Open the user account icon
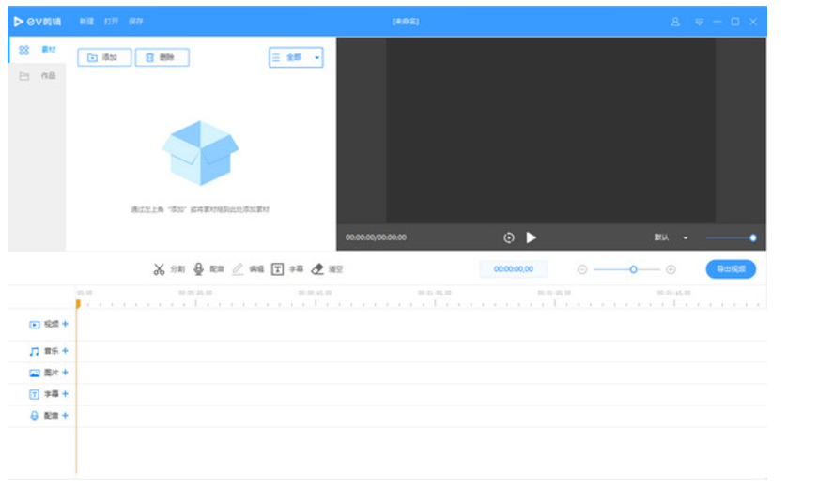818x504 pixels. pos(675,22)
